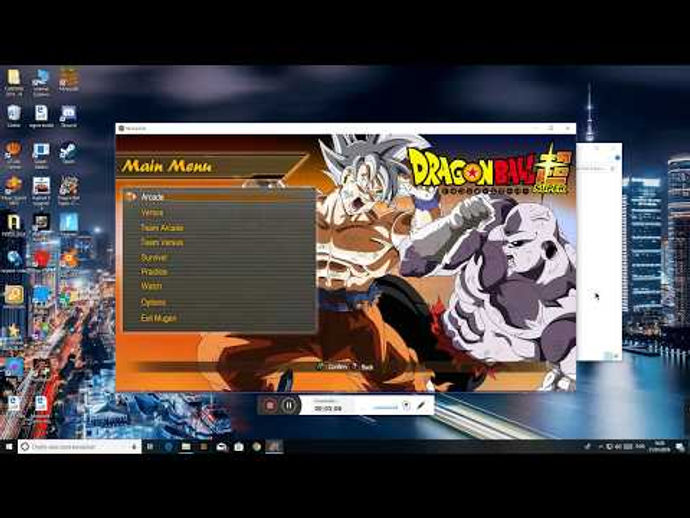Choose Team Versus mode
This screenshot has width=690, height=518.
coord(162,242)
